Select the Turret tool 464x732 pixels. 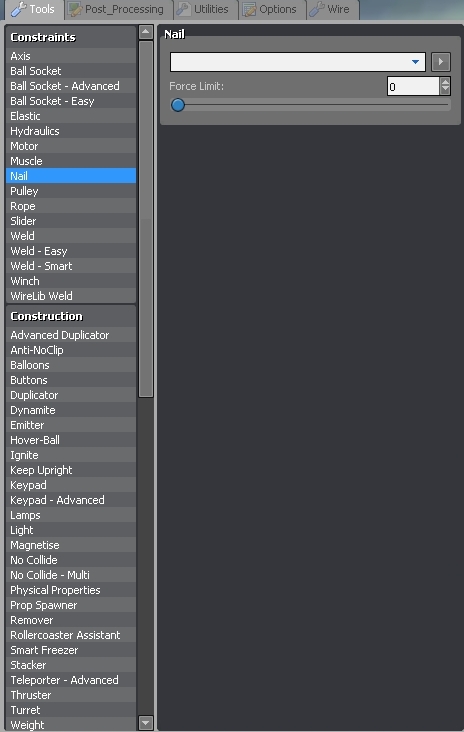(x=71, y=710)
